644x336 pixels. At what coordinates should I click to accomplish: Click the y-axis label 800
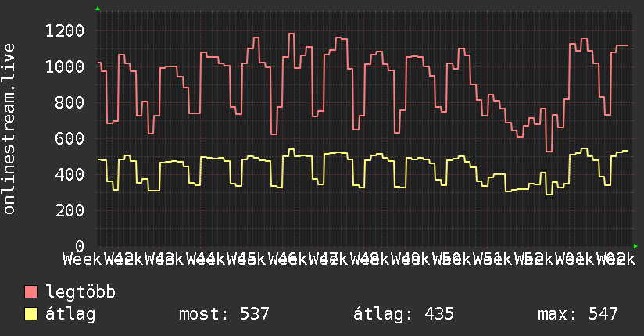pos(70,102)
